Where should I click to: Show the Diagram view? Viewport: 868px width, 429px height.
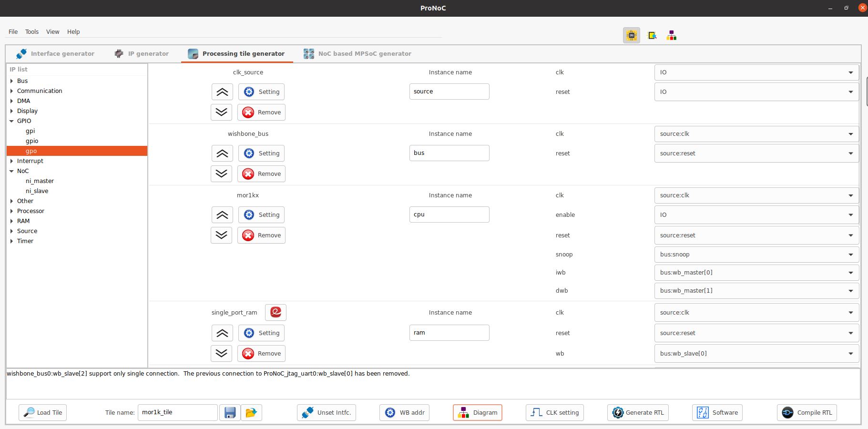point(478,413)
